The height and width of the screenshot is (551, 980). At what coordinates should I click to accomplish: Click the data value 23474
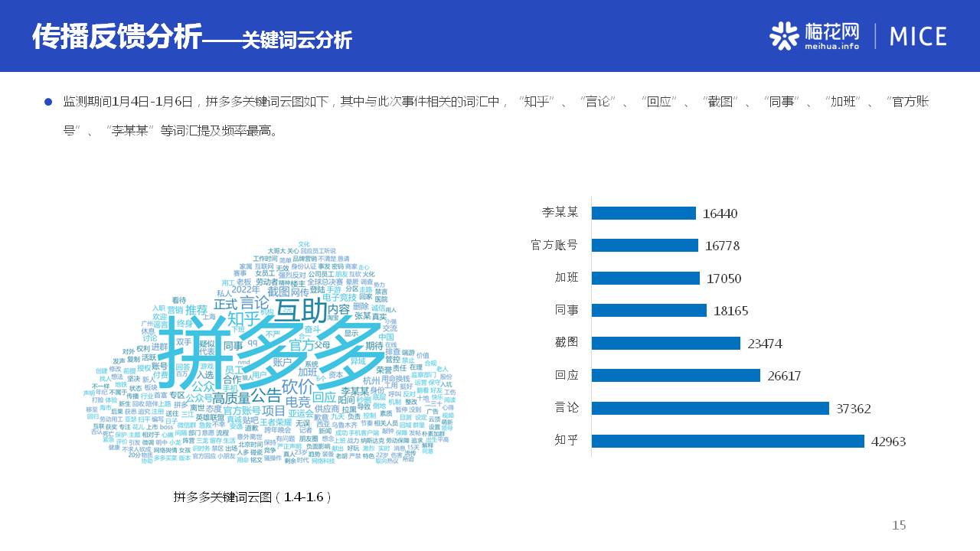(x=764, y=344)
